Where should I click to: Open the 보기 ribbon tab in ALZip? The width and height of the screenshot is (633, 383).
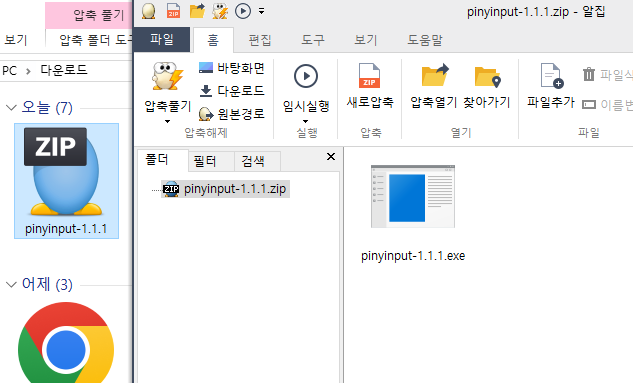[x=365, y=40]
